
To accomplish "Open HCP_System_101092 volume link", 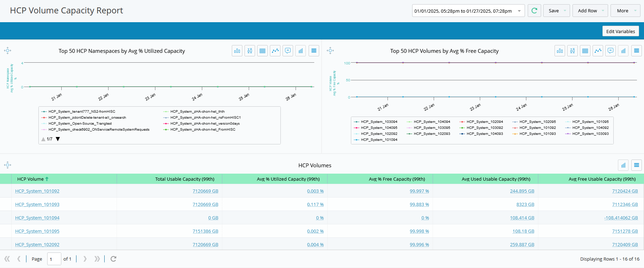I will pos(37,191).
